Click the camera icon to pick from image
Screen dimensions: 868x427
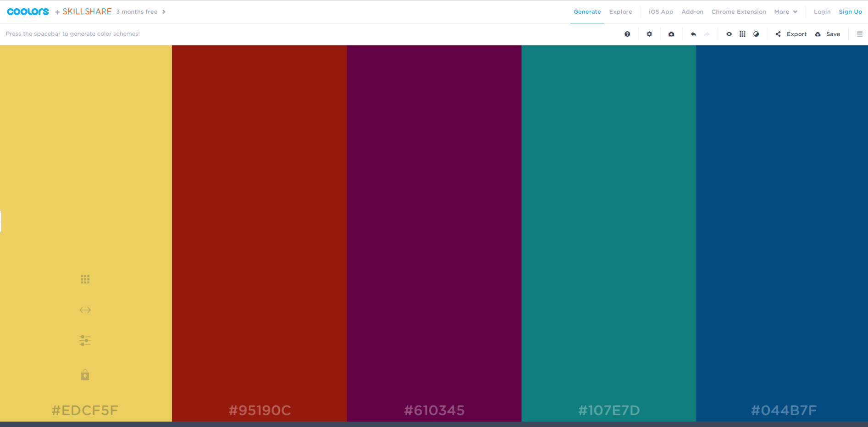[671, 34]
